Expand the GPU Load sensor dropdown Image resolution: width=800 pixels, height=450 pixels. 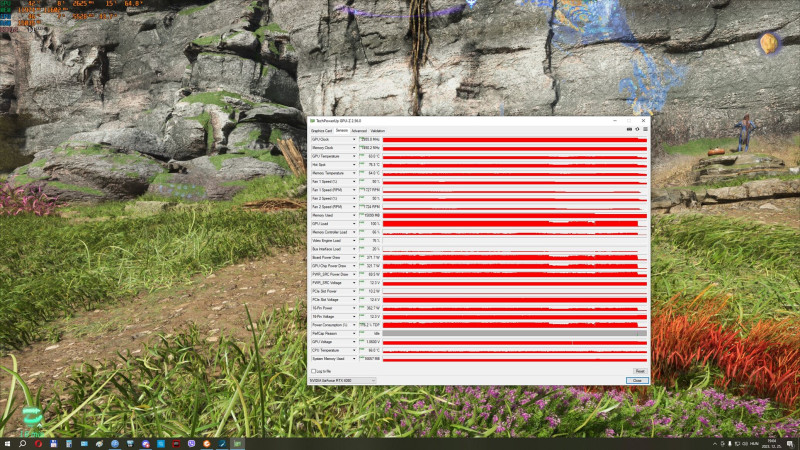tap(354, 224)
